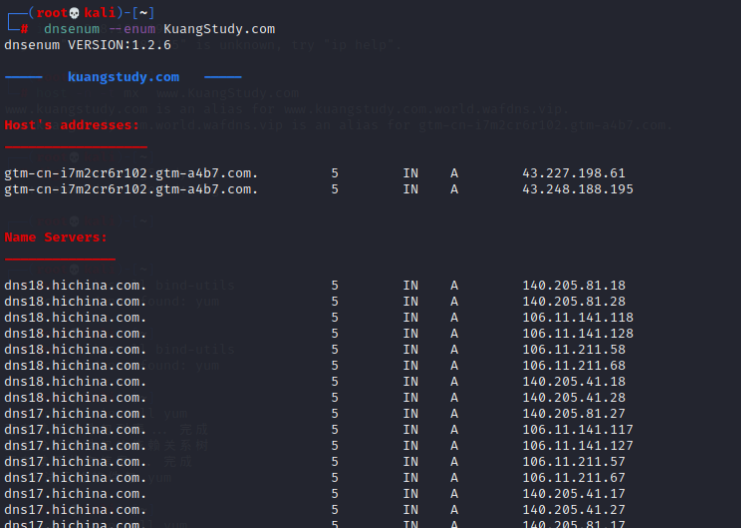Image resolution: width=741 pixels, height=528 pixels.
Task: Click IP address 140.205.41.17
Action: pyautogui.click(x=574, y=494)
